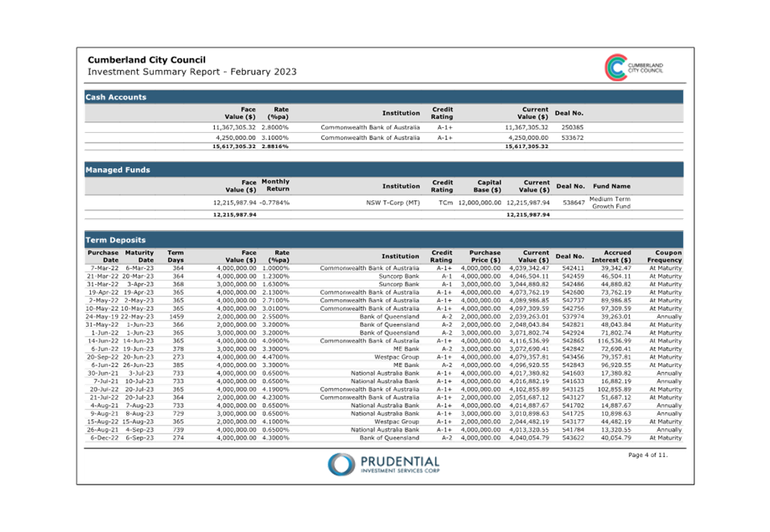Click the Fund Name column header
The height and width of the screenshot is (532, 770).
click(x=611, y=186)
